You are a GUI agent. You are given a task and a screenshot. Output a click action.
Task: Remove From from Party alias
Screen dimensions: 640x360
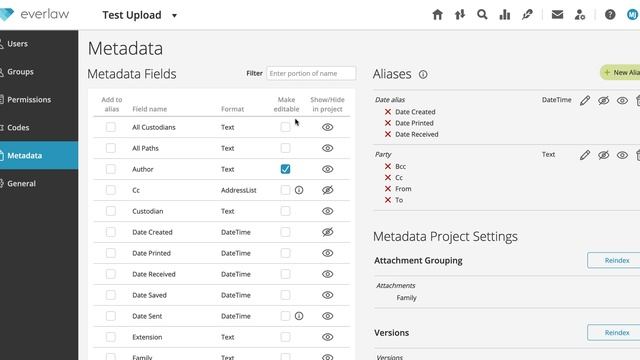coord(388,189)
